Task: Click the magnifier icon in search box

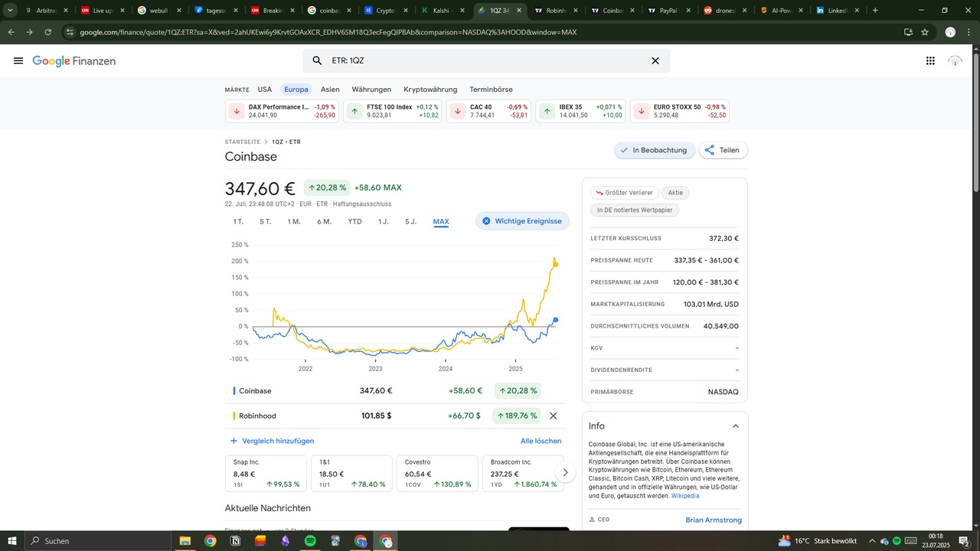Action: [318, 60]
